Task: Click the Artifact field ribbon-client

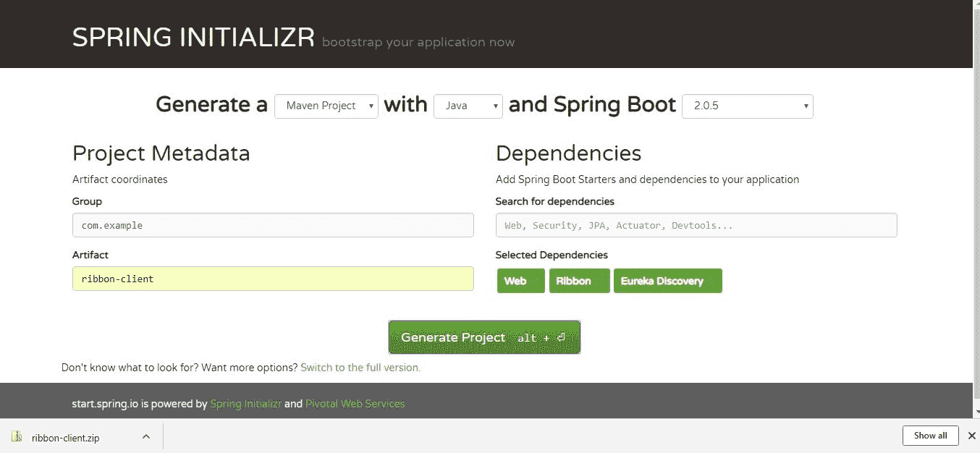Action: click(273, 279)
